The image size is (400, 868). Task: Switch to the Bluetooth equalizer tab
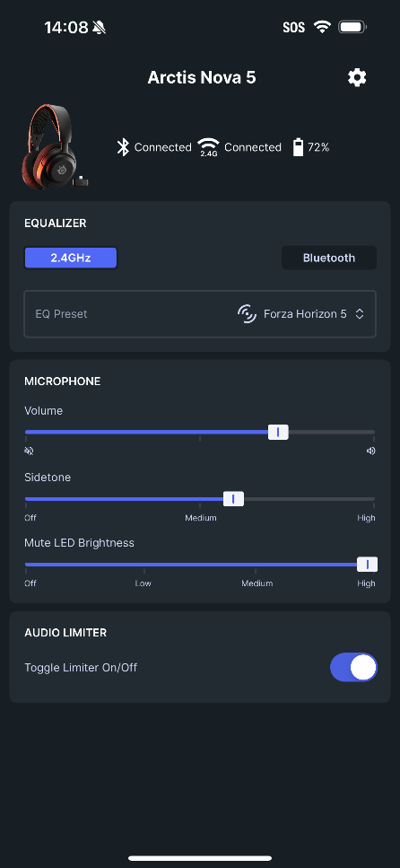[x=329, y=258]
